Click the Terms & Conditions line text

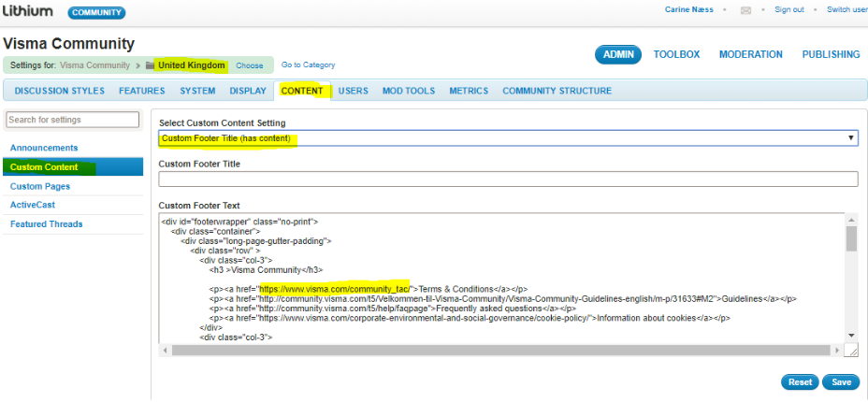(x=369, y=289)
